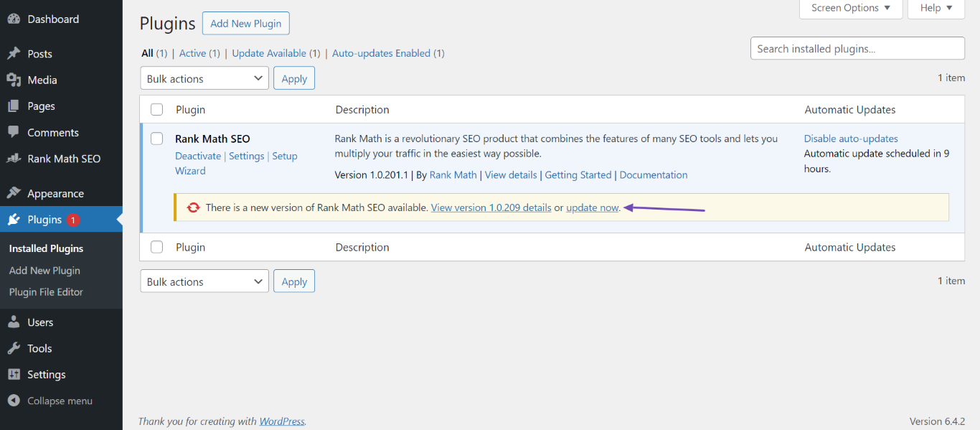Viewport: 980px width, 430px height.
Task: Open the Documentation link
Action: click(x=654, y=174)
